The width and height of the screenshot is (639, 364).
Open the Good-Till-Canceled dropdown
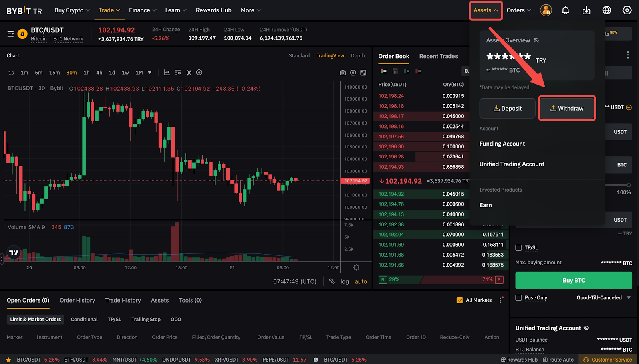tap(603, 298)
